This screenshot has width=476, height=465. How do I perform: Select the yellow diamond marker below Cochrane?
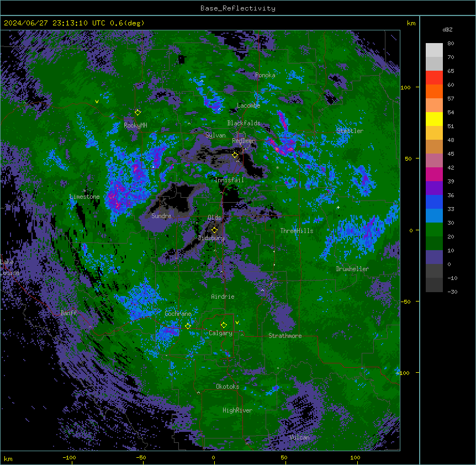click(188, 326)
